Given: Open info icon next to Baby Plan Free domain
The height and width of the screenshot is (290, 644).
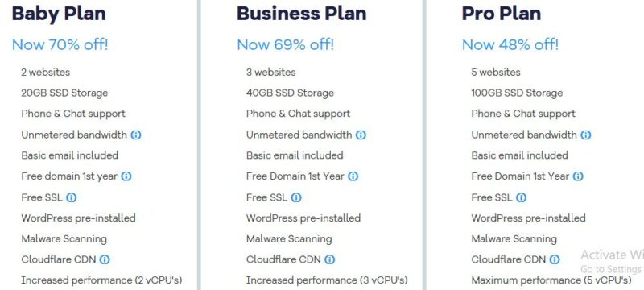Looking at the screenshot, I should coord(126,176).
